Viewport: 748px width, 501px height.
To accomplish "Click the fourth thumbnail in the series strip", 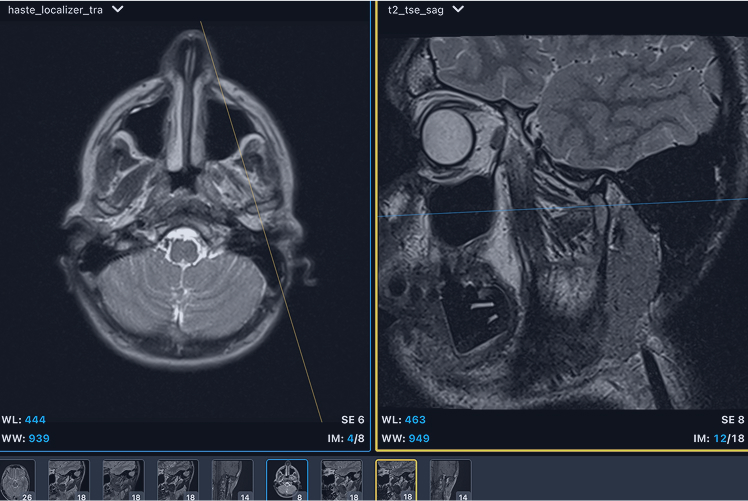I will coord(178,480).
